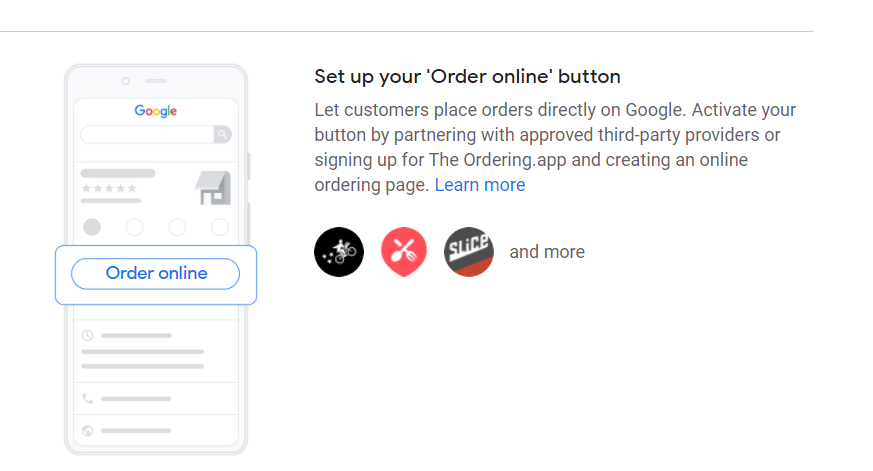Click the filled gray circle in mockup
Image resolution: width=873 pixels, height=471 pixels.
92,227
